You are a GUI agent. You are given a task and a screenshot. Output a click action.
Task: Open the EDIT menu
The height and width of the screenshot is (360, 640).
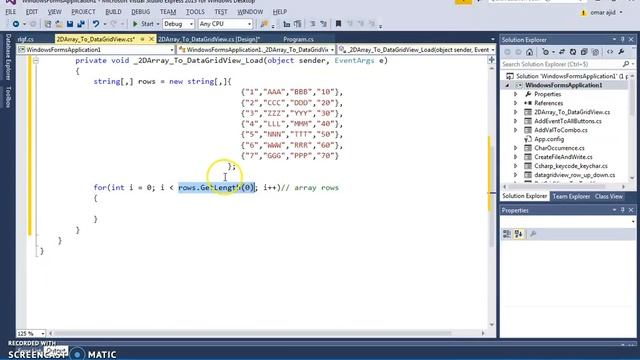31,12
